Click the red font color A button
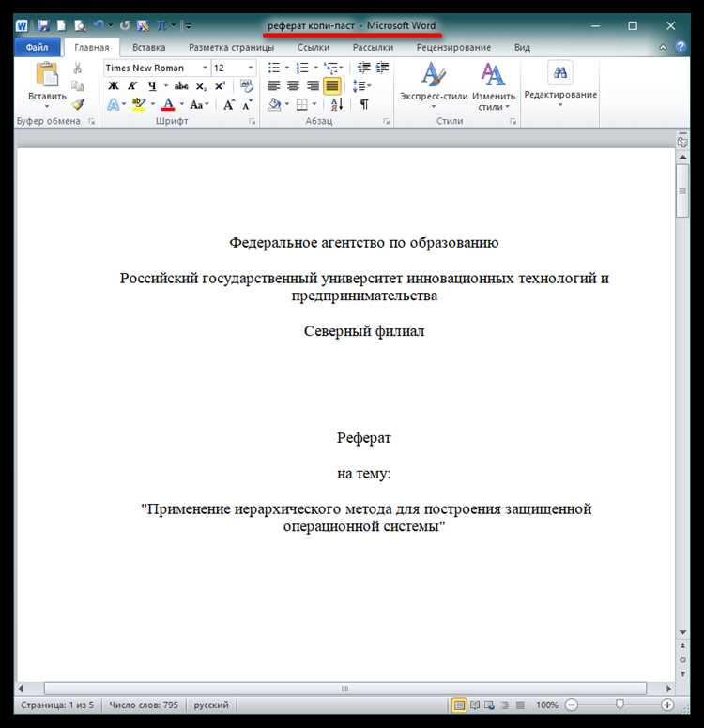This screenshot has height=728, width=704. click(x=168, y=104)
